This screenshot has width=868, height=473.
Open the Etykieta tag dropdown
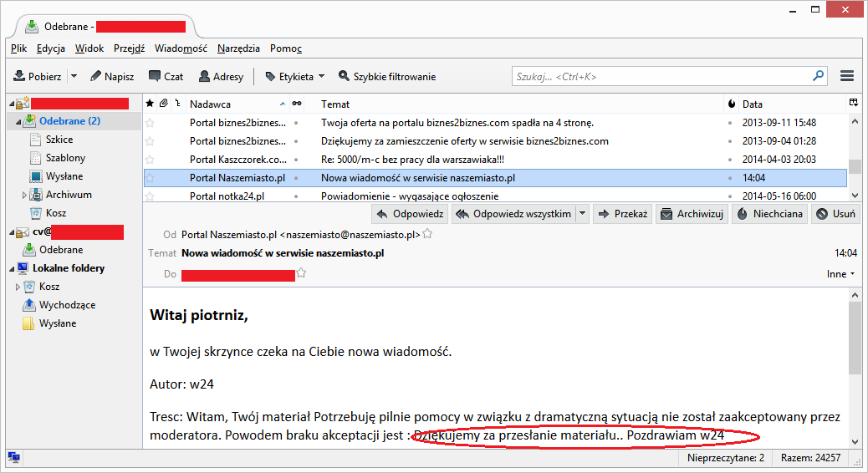295,76
